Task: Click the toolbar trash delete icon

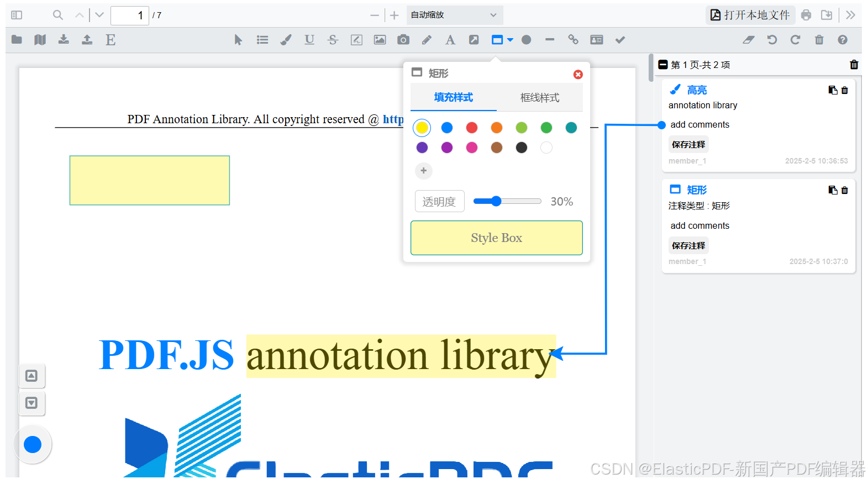Action: pyautogui.click(x=819, y=40)
